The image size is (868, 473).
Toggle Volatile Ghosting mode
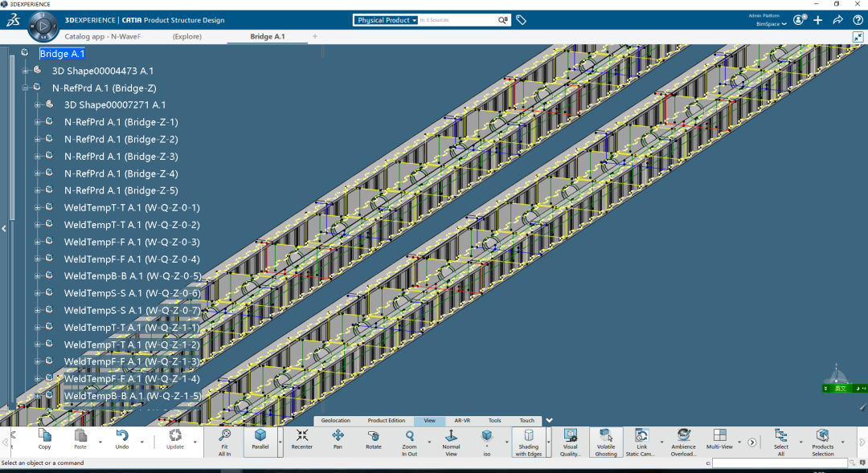tap(606, 438)
